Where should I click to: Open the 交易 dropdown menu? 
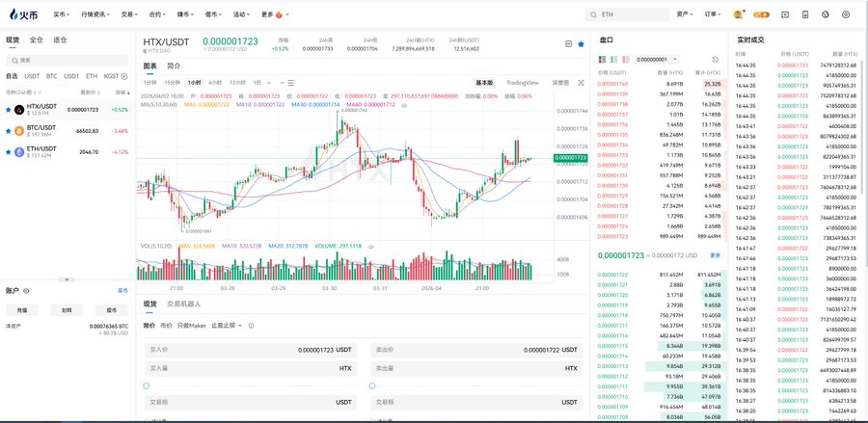(129, 14)
